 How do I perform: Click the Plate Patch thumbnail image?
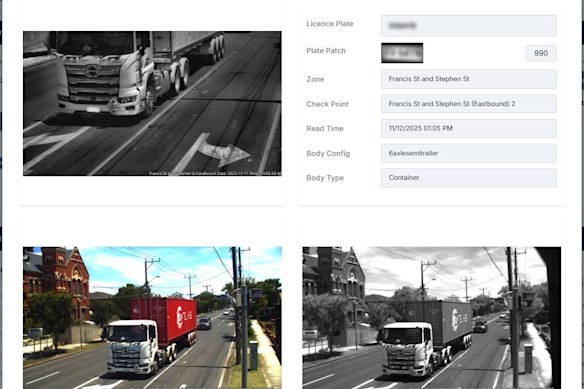click(x=402, y=53)
